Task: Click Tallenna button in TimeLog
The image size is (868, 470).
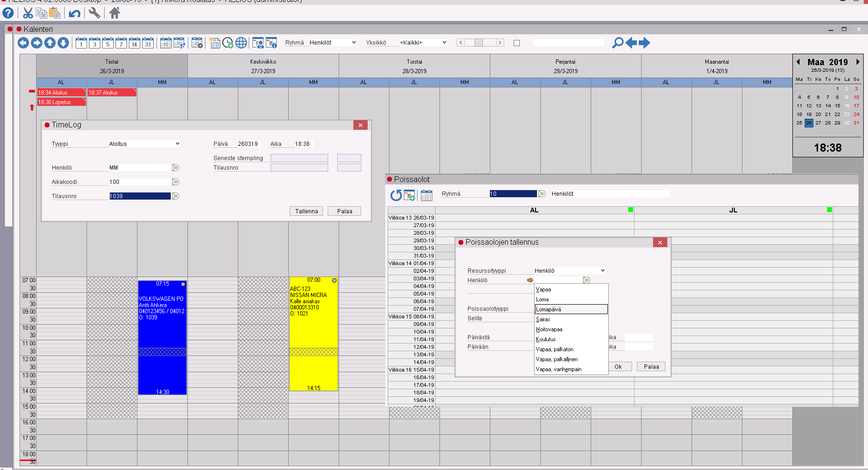Action: pyautogui.click(x=306, y=211)
